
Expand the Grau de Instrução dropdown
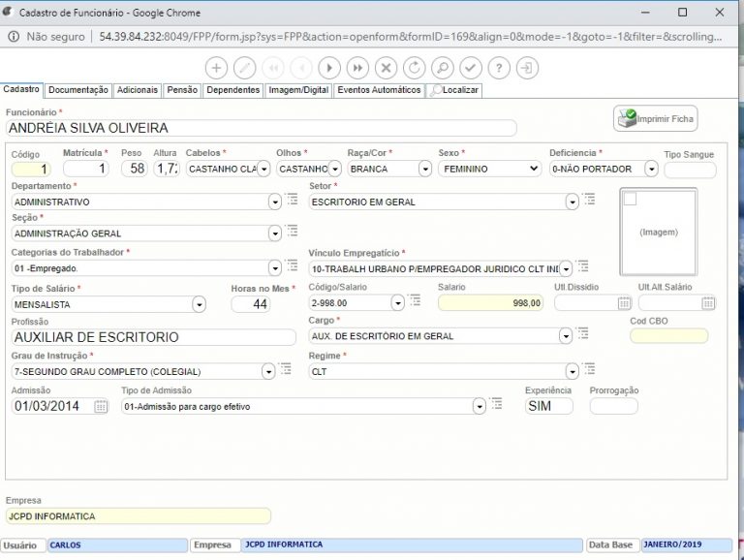[x=267, y=371]
